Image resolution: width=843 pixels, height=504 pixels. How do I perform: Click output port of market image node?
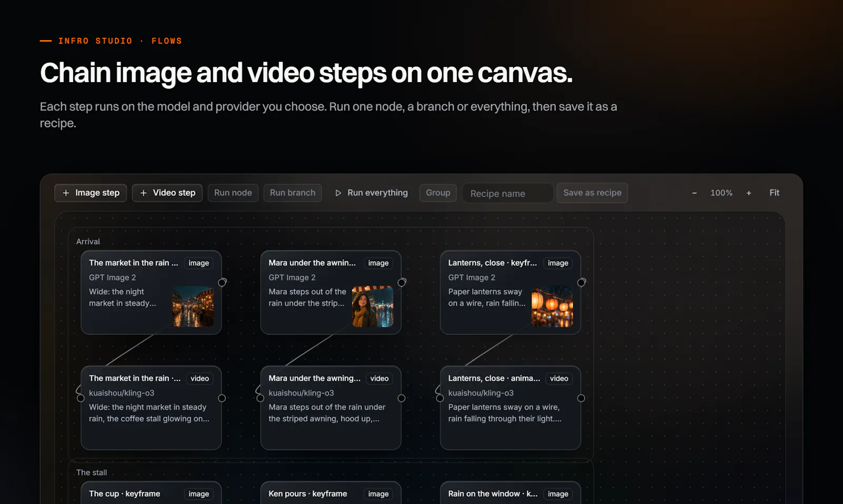(x=222, y=283)
